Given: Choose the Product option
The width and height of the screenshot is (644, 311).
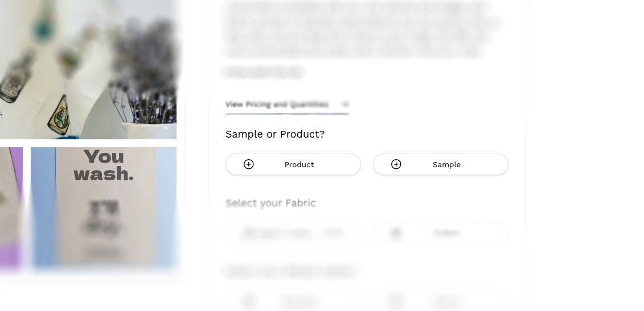Looking at the screenshot, I should [293, 164].
